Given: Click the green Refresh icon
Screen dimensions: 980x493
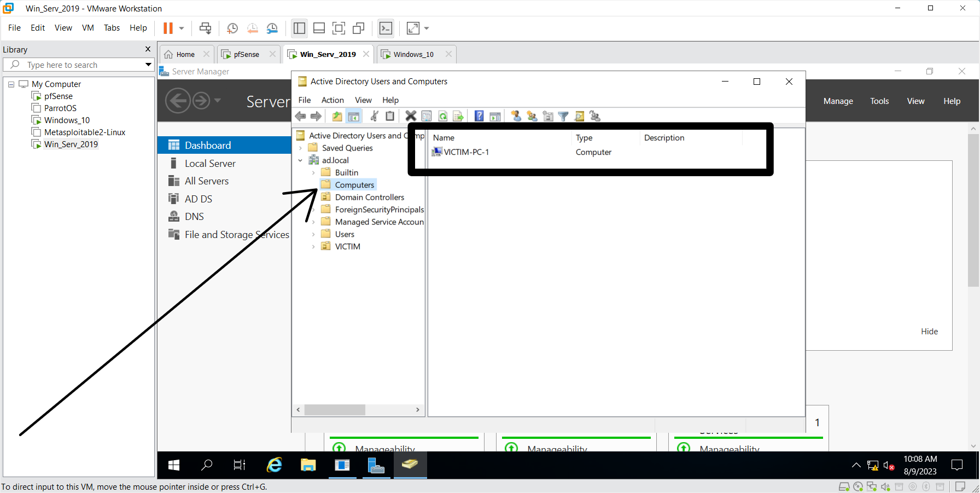Looking at the screenshot, I should point(442,116).
